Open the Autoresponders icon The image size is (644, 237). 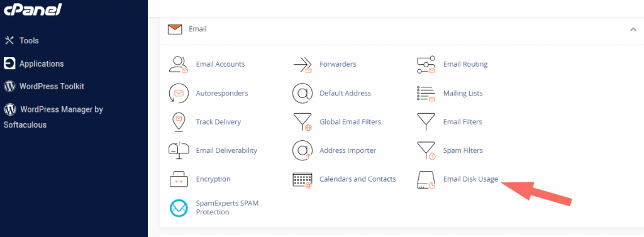pyautogui.click(x=179, y=93)
